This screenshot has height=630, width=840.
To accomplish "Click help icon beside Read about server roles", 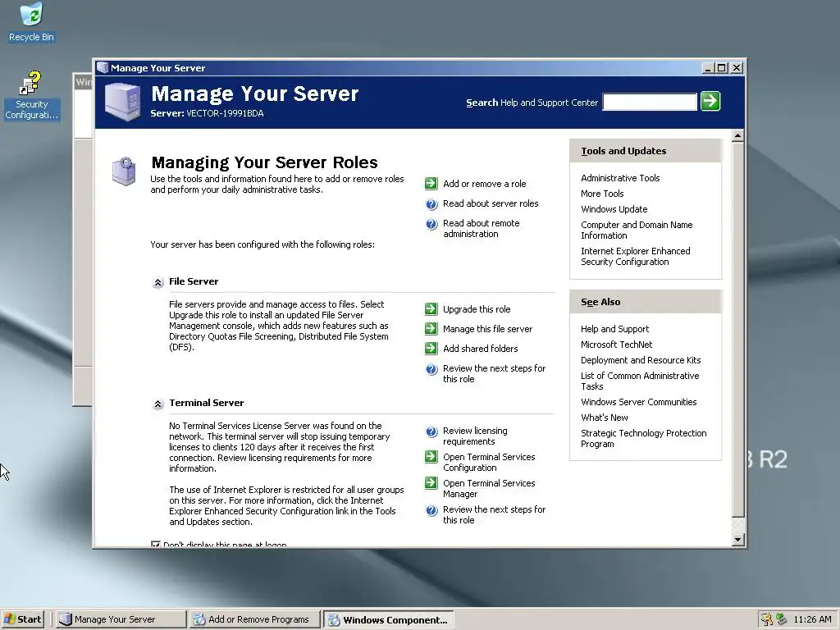I will (x=431, y=204).
